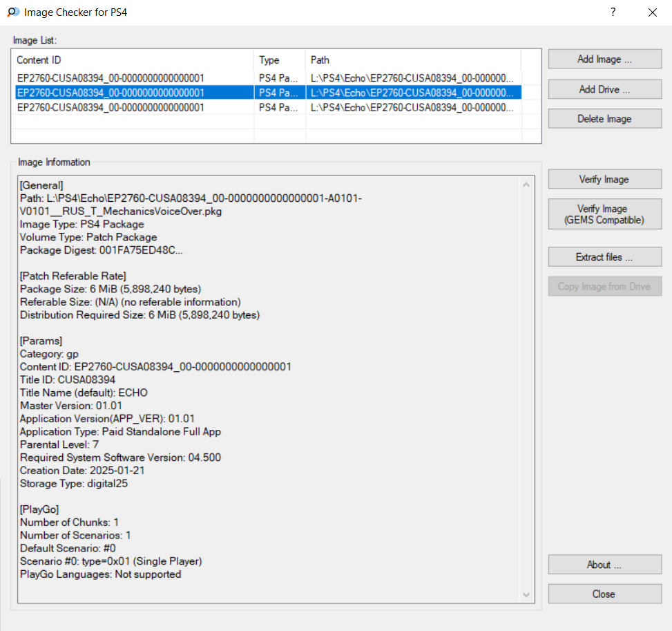Open the Extract files dialog
Viewport: 672px width, 631px height.
tap(605, 257)
